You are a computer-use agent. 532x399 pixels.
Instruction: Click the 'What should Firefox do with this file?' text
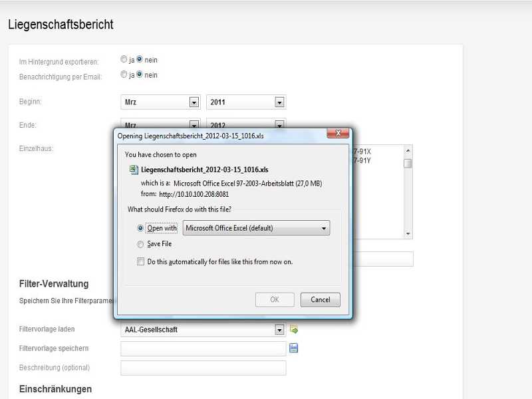180,209
